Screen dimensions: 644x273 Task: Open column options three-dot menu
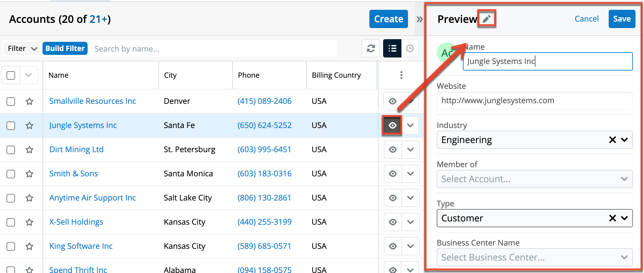(401, 75)
